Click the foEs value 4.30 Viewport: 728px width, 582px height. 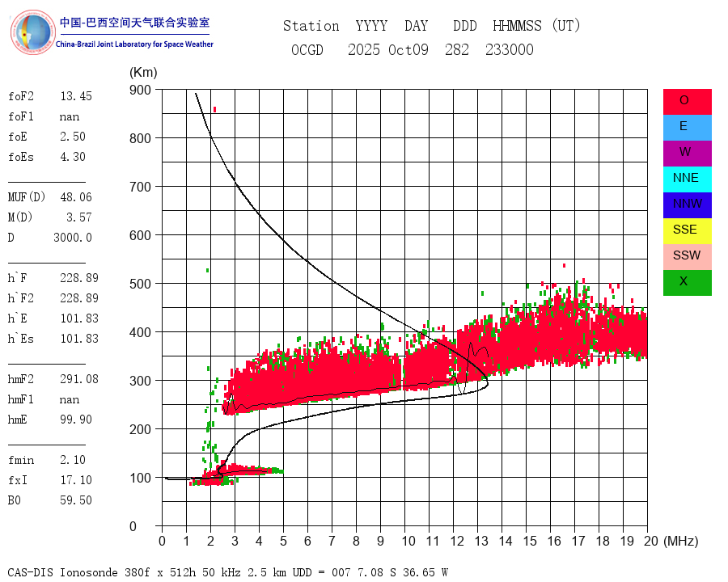(x=73, y=157)
